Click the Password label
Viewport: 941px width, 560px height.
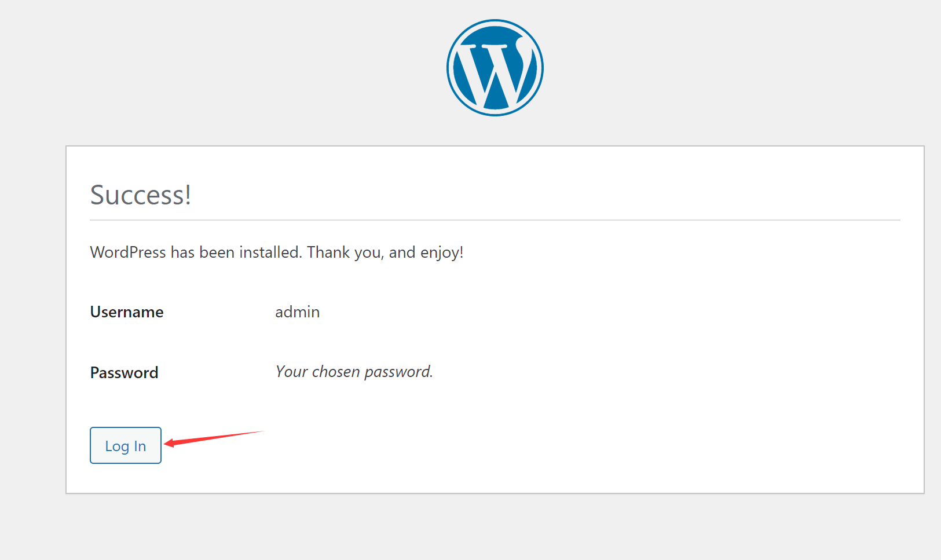[x=124, y=372]
